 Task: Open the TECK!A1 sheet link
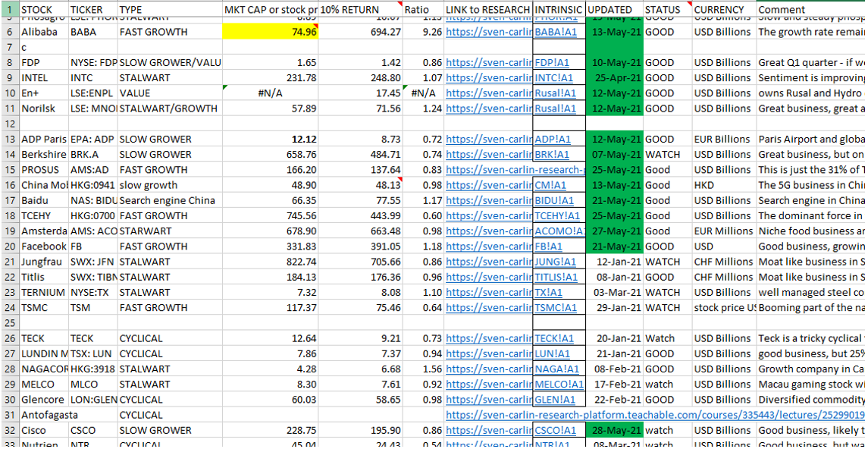point(555,338)
